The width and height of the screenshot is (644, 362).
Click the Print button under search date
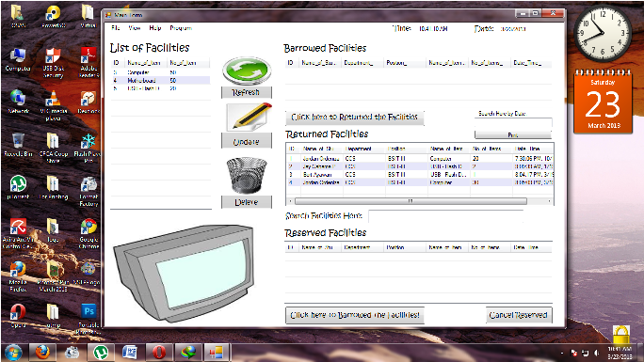[512, 134]
